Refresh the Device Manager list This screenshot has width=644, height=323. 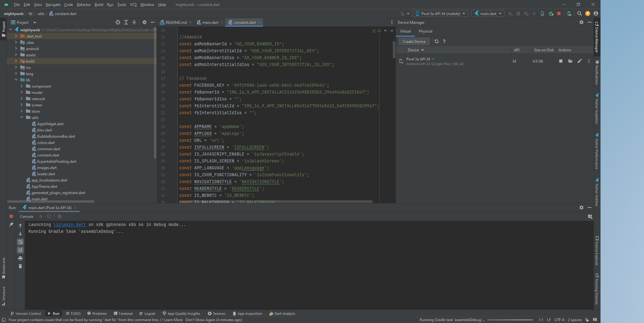coord(437,41)
